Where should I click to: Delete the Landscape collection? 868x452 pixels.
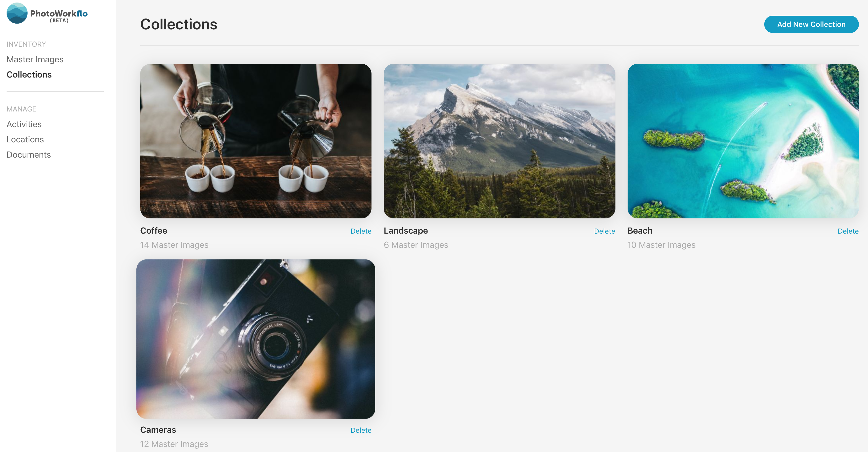605,230
